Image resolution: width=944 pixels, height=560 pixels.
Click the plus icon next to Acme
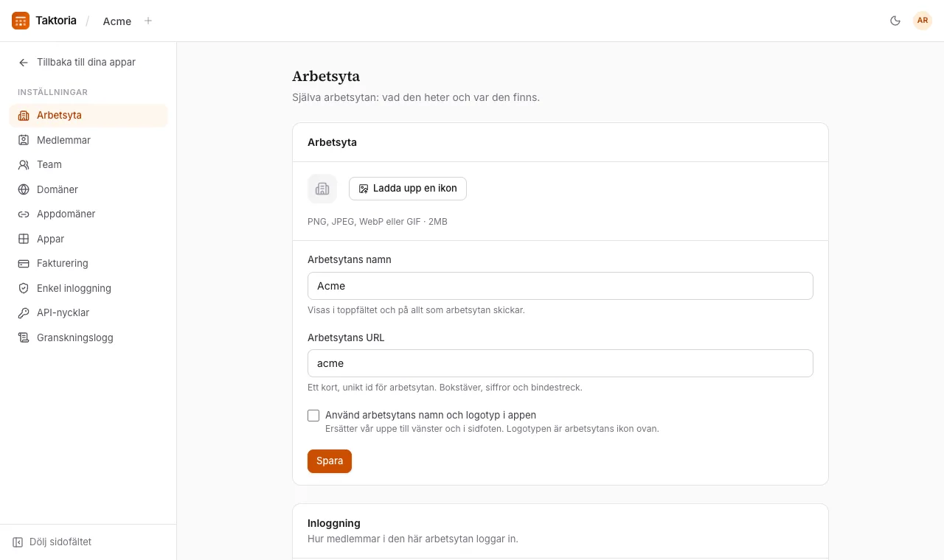[148, 21]
